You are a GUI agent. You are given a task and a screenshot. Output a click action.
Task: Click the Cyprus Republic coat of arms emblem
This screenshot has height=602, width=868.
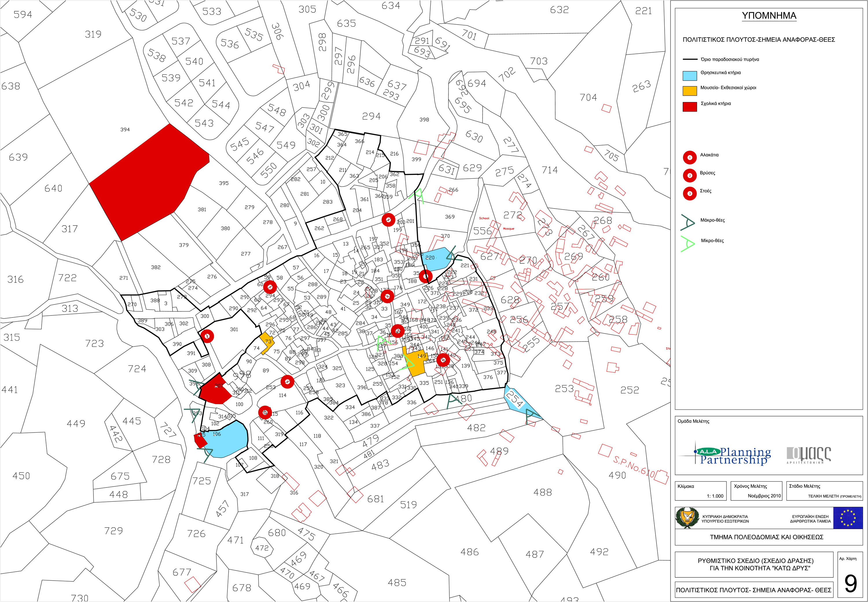(x=687, y=518)
